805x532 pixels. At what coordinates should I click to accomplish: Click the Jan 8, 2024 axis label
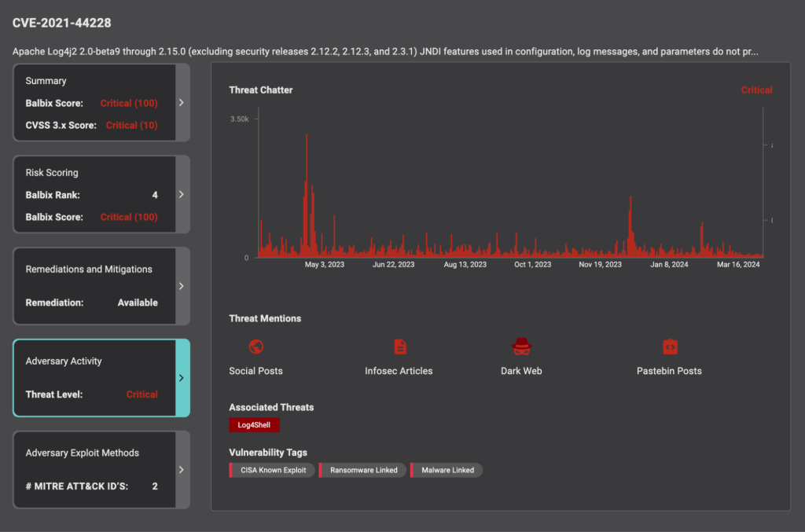click(669, 265)
